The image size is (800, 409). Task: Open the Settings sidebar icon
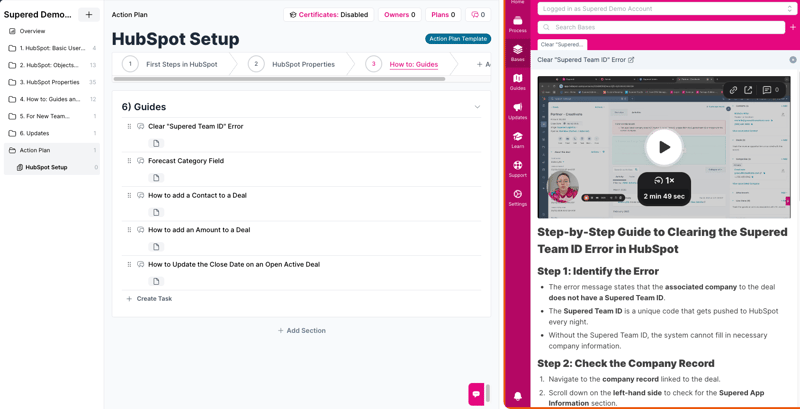(x=517, y=198)
